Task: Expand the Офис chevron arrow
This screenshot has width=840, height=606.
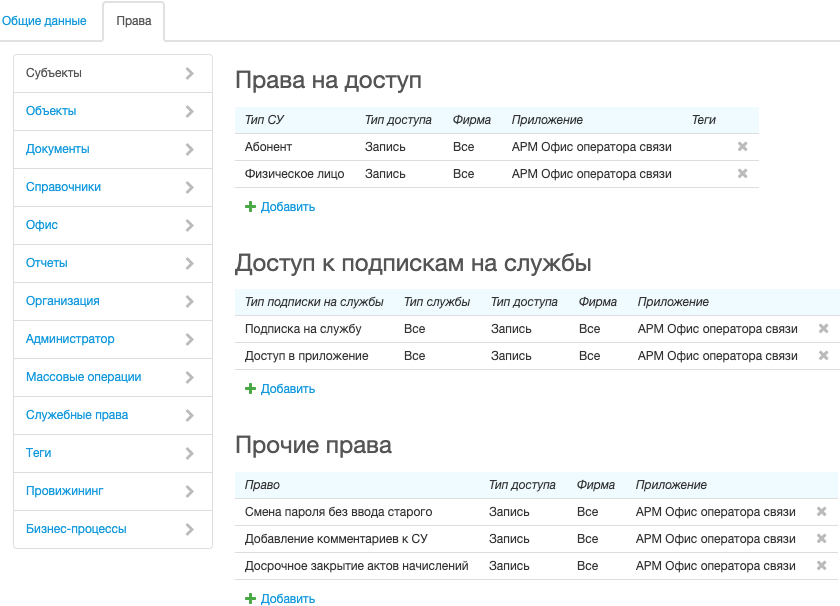Action: tap(190, 226)
